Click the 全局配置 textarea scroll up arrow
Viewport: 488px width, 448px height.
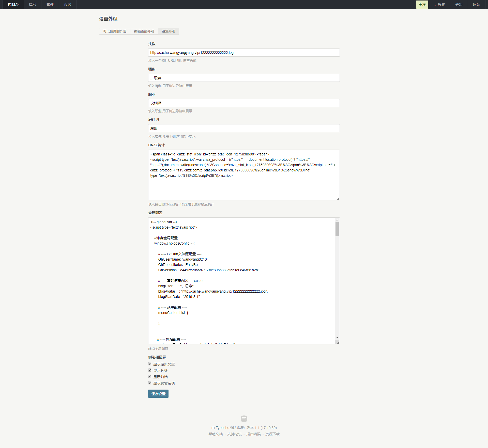[x=337, y=220]
